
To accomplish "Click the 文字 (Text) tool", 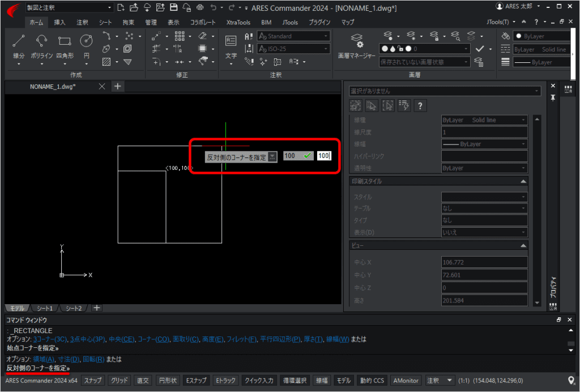I will tap(231, 46).
